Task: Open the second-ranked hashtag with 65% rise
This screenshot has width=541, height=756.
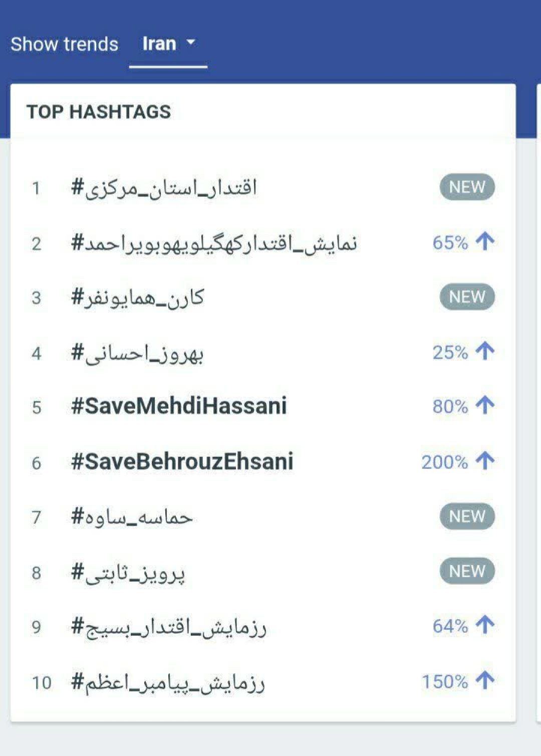Action: point(214,243)
